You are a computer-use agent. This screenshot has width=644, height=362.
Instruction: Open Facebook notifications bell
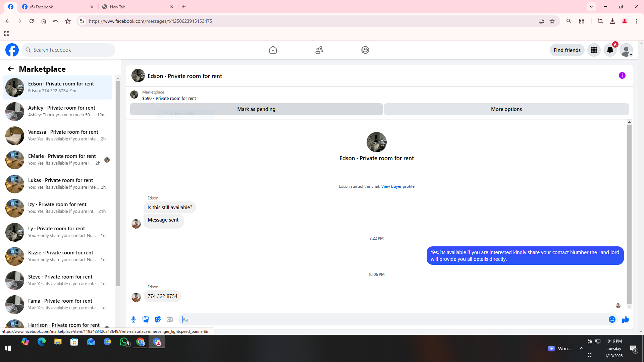pos(610,50)
